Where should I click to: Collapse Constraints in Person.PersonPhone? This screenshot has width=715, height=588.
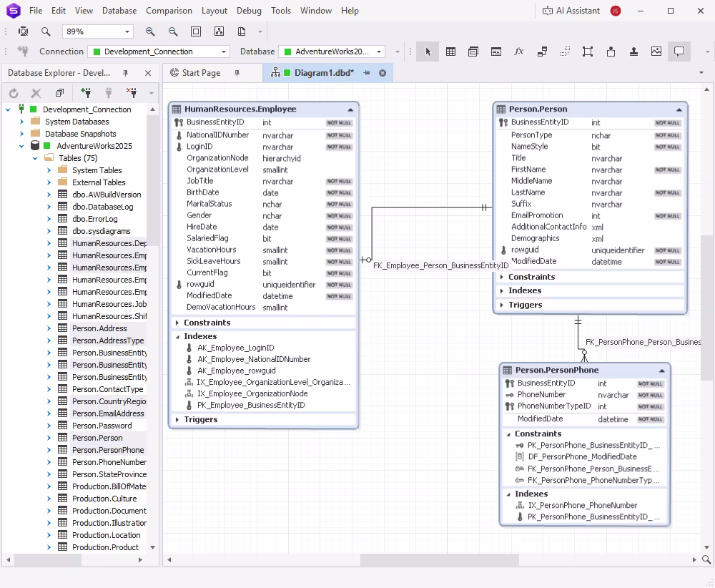[x=508, y=433]
